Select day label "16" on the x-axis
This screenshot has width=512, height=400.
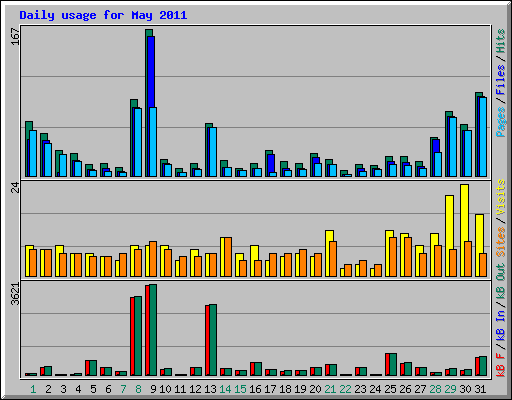pyautogui.click(x=255, y=389)
